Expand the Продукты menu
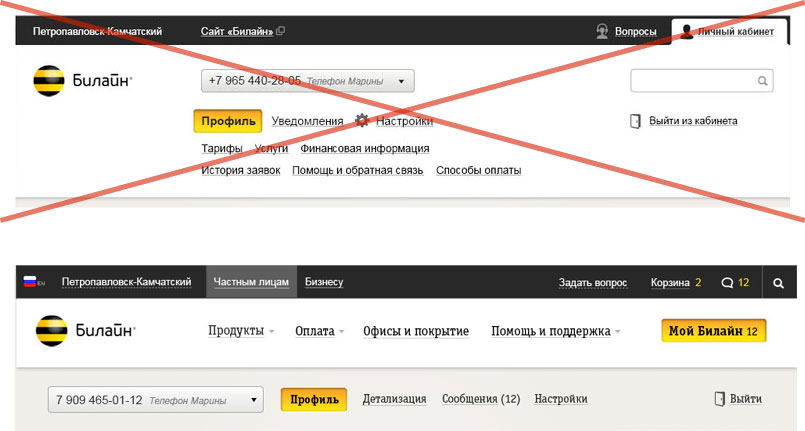 tap(241, 331)
